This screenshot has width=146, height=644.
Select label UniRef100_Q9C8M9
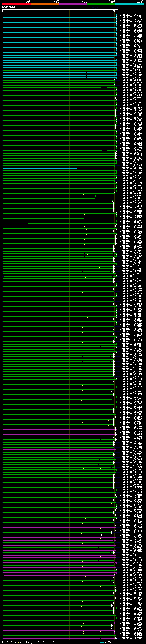(x=131, y=37)
